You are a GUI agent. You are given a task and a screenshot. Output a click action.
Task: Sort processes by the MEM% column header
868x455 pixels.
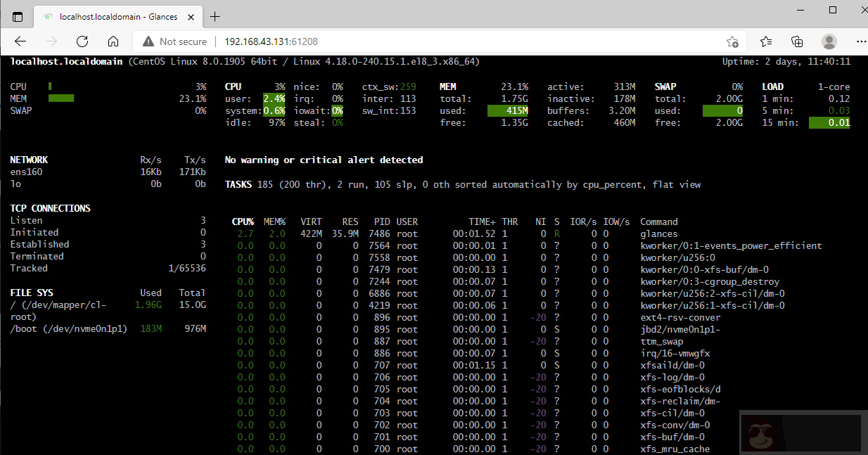274,222
